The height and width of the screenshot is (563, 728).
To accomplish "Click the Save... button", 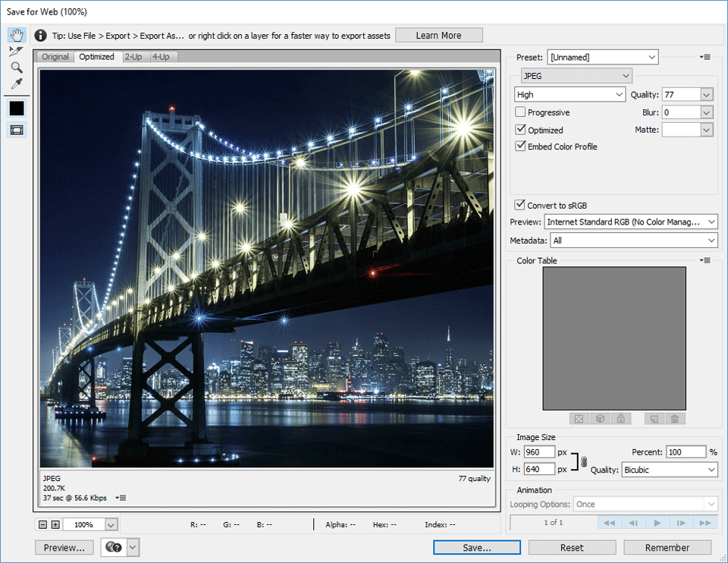I will 477,548.
